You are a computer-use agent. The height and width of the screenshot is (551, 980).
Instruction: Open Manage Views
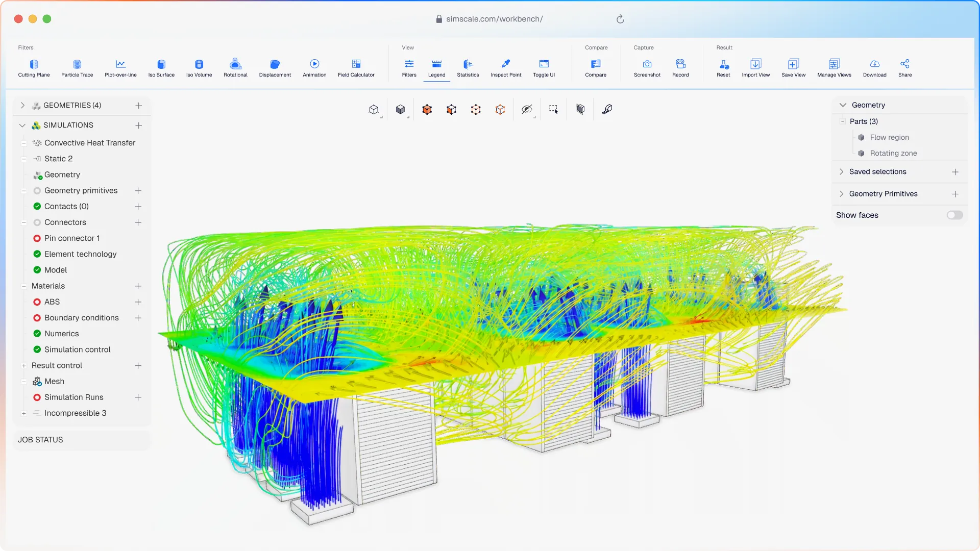(834, 68)
